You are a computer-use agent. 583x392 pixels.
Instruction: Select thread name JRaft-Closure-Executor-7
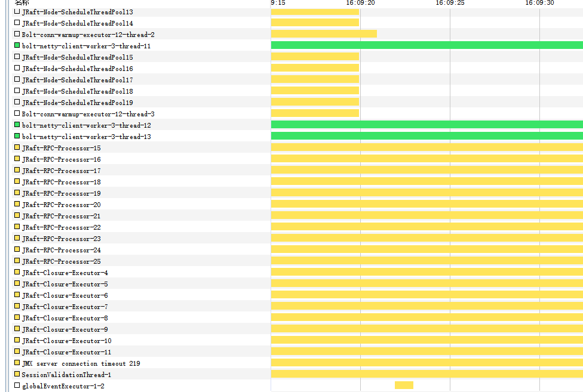[65, 307]
